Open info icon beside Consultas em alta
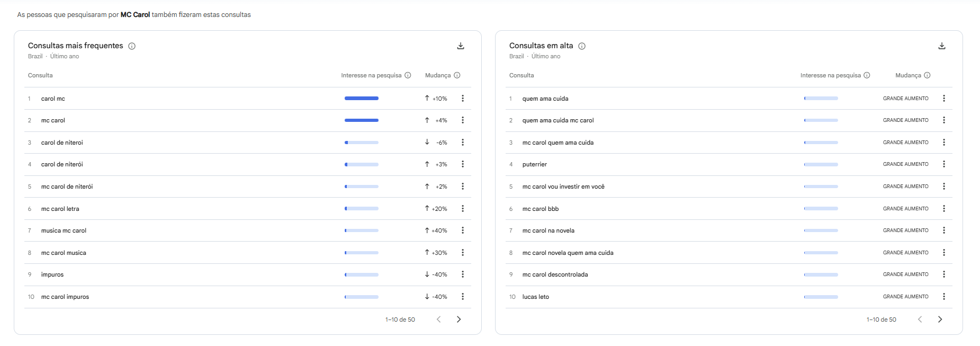Image resolution: width=980 pixels, height=346 pixels. 582,46
